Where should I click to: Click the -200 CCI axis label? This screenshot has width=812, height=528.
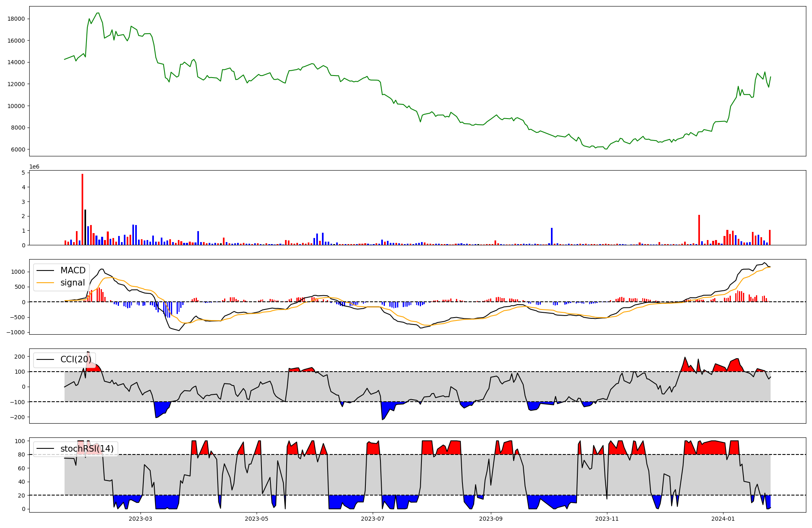[17, 417]
